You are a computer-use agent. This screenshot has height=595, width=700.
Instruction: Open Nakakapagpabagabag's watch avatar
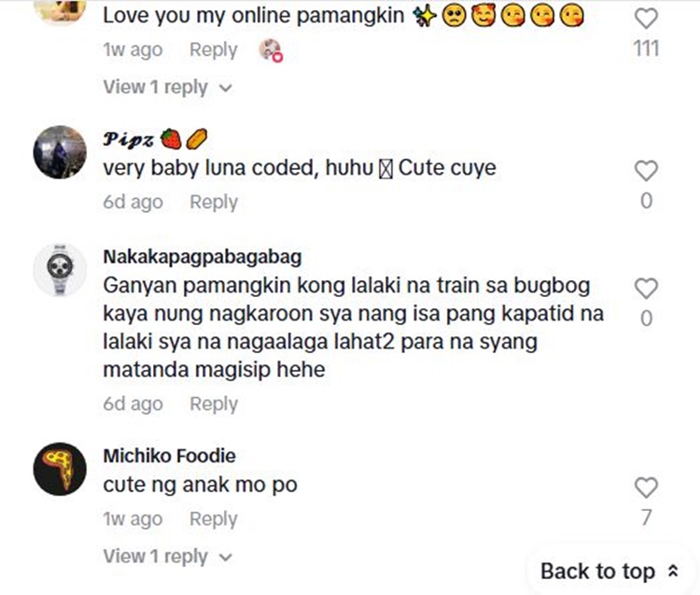60,271
